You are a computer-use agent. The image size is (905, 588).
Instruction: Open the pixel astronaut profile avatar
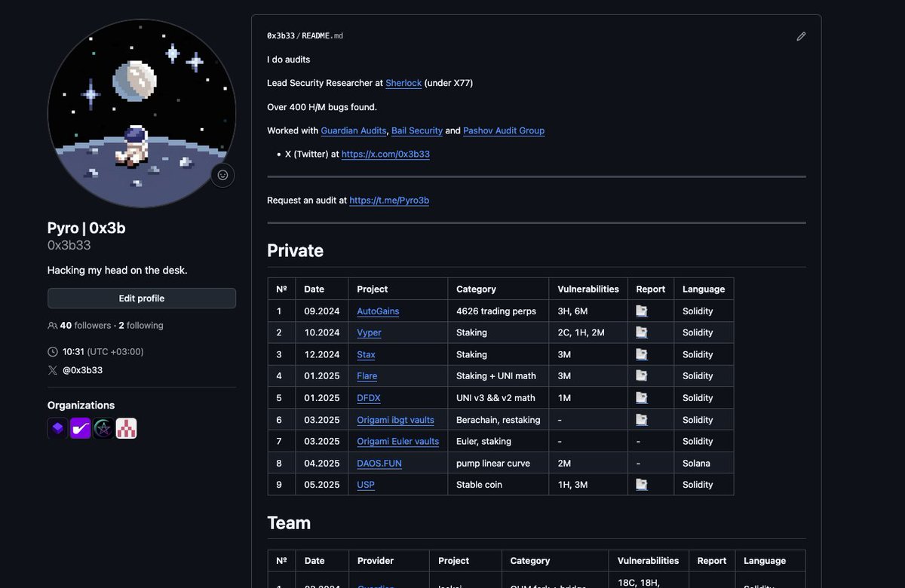(142, 113)
